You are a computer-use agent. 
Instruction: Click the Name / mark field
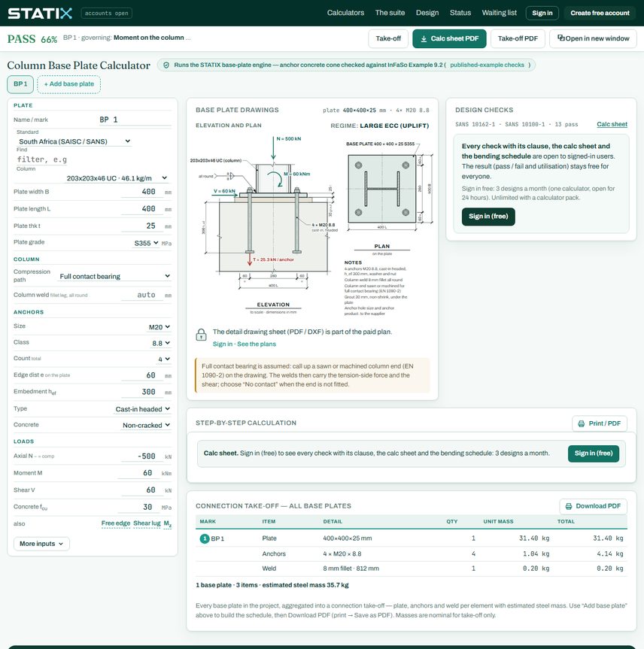pyautogui.click(x=135, y=120)
